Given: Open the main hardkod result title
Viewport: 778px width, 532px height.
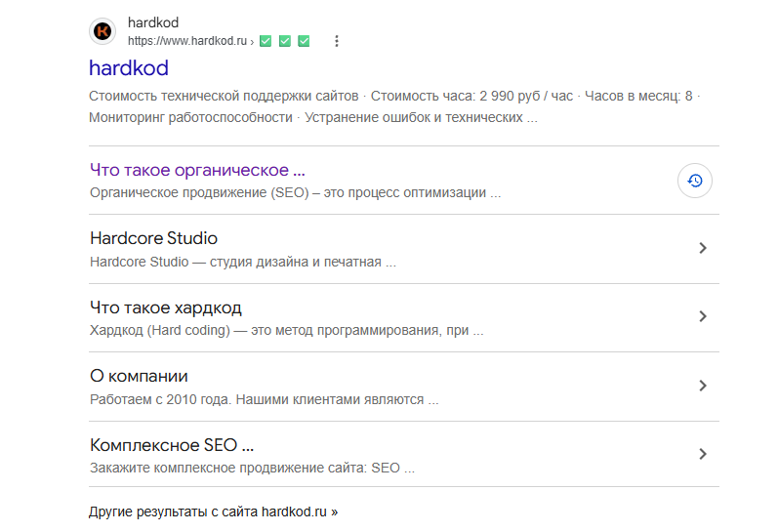Looking at the screenshot, I should coord(129,68).
